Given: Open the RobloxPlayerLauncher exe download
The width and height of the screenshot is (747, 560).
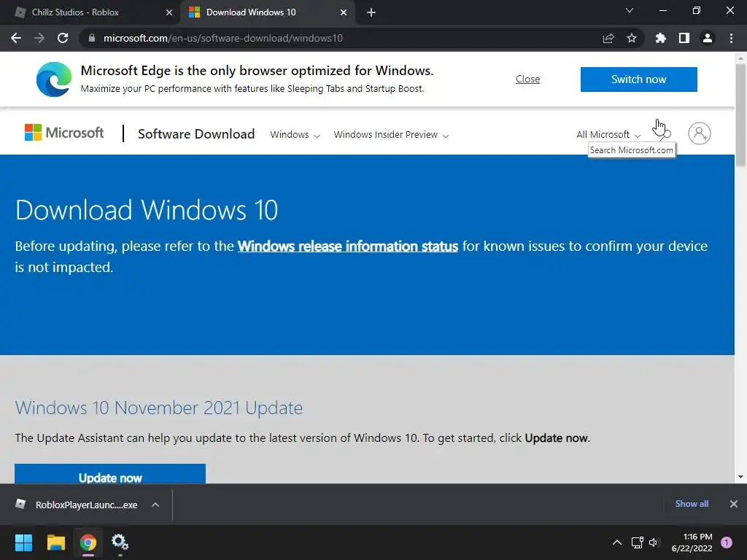Looking at the screenshot, I should [x=86, y=505].
